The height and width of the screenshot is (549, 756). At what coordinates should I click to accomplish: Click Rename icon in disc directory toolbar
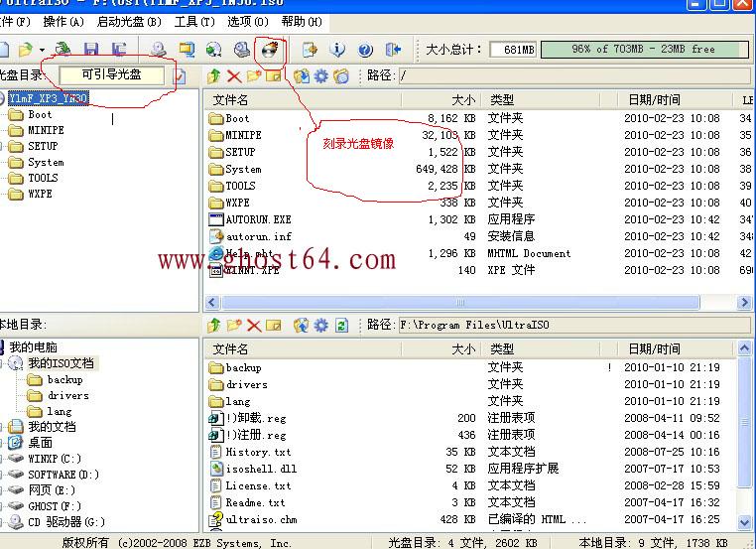click(274, 75)
